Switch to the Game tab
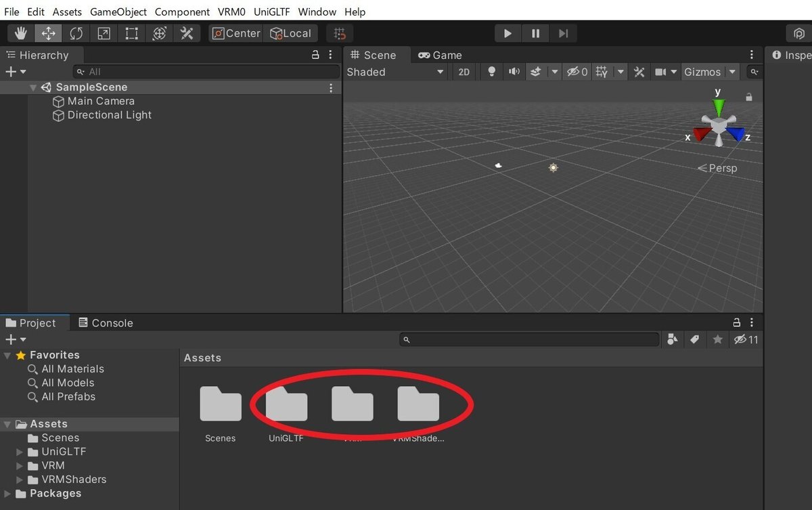 pos(440,55)
